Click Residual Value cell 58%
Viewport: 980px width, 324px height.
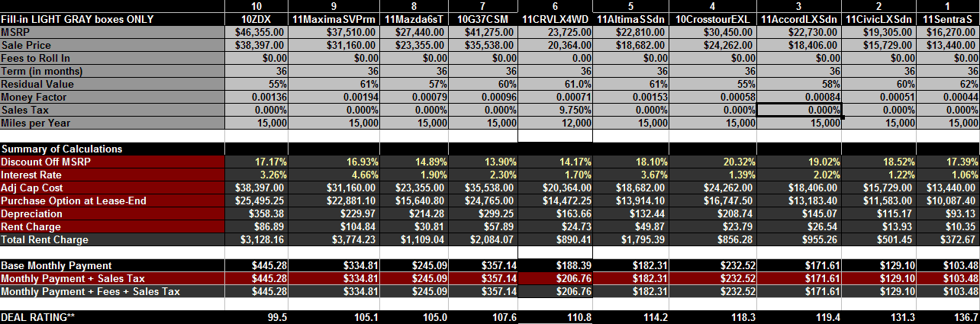(800, 84)
